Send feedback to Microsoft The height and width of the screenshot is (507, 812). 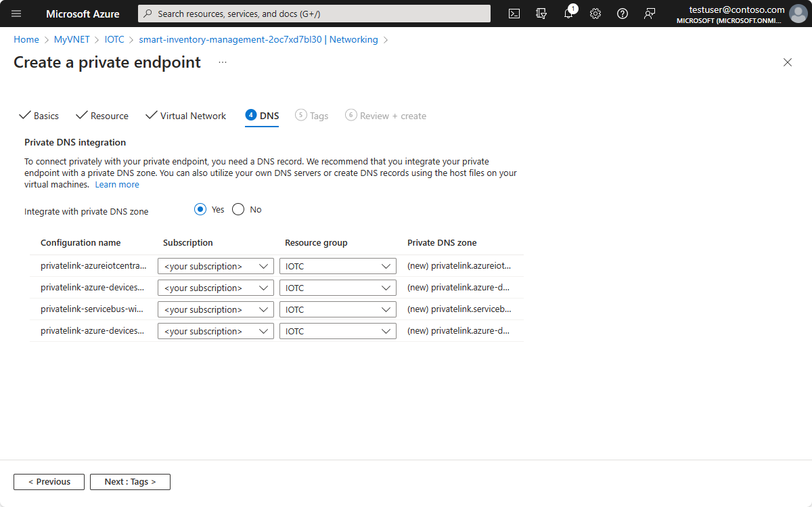(x=650, y=13)
